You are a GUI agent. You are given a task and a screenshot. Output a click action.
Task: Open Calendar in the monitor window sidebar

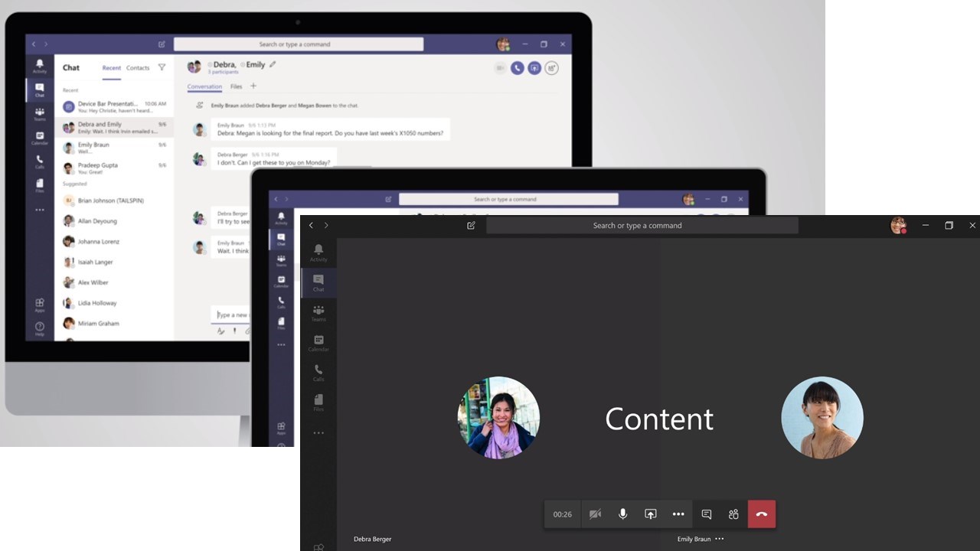coord(40,138)
